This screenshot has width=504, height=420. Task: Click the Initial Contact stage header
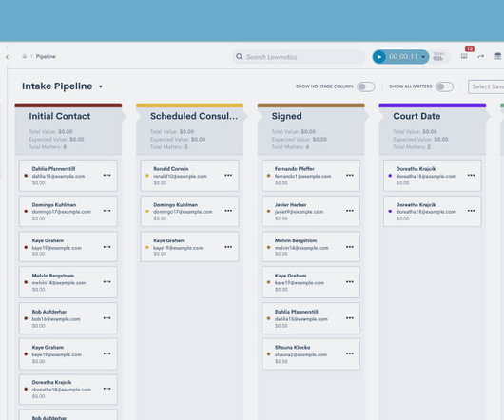pyautogui.click(x=60, y=116)
